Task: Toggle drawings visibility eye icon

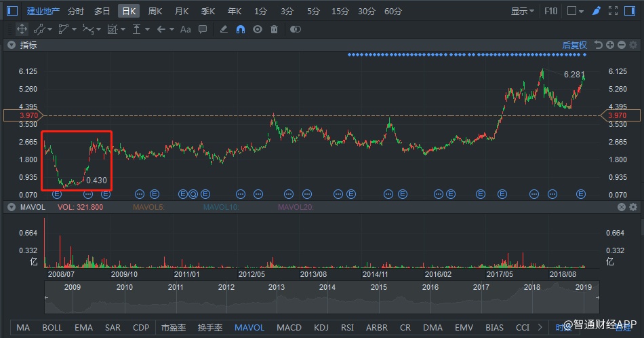Action: pos(258,29)
